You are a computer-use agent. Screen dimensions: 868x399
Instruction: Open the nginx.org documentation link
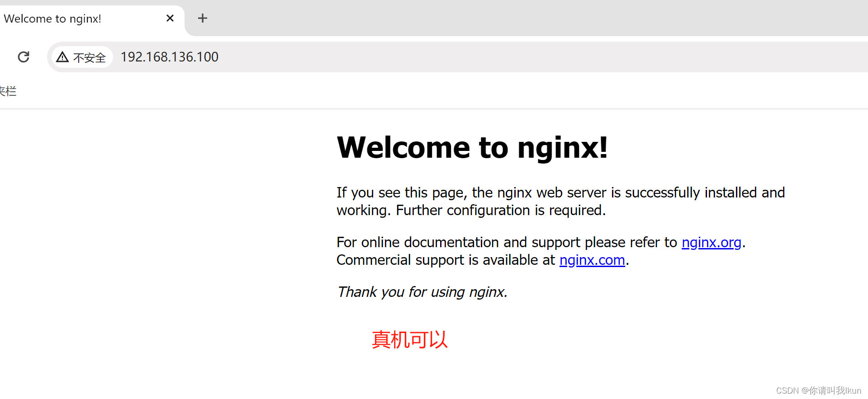point(711,243)
